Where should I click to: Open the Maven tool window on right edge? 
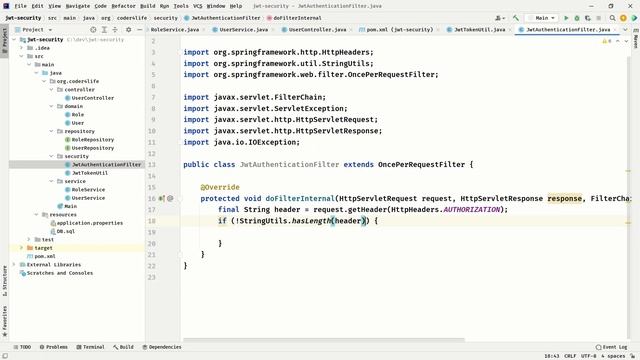636,39
